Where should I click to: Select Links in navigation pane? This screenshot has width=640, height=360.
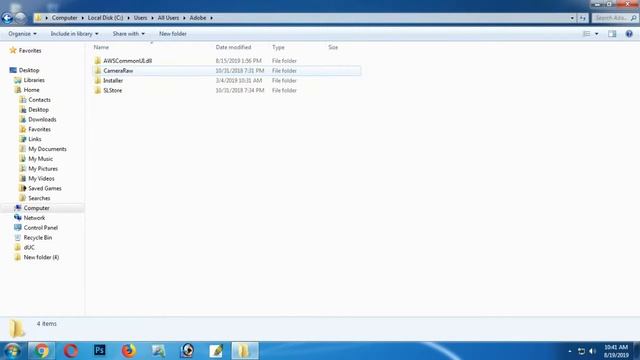35,139
